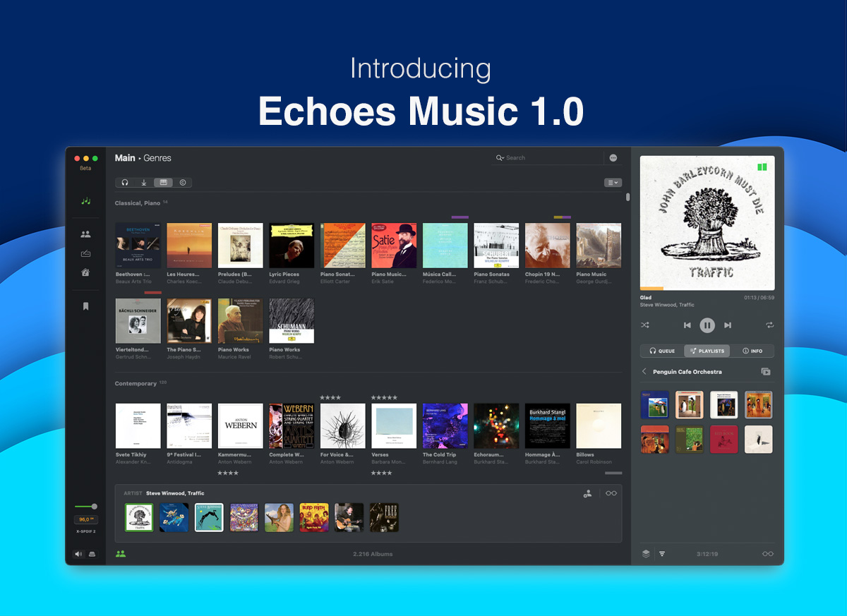Open the Lyric Pieces album by Edvard Grieg
847x616 pixels.
(292, 246)
